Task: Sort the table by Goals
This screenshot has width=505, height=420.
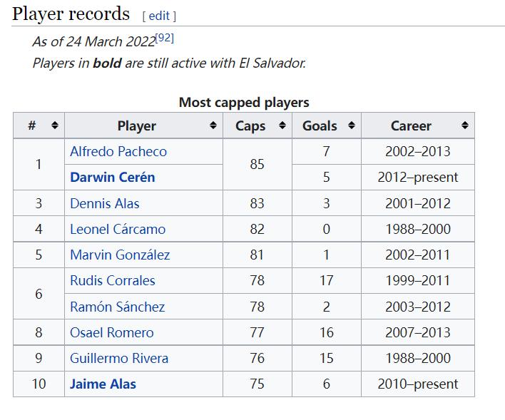Action: click(351, 126)
